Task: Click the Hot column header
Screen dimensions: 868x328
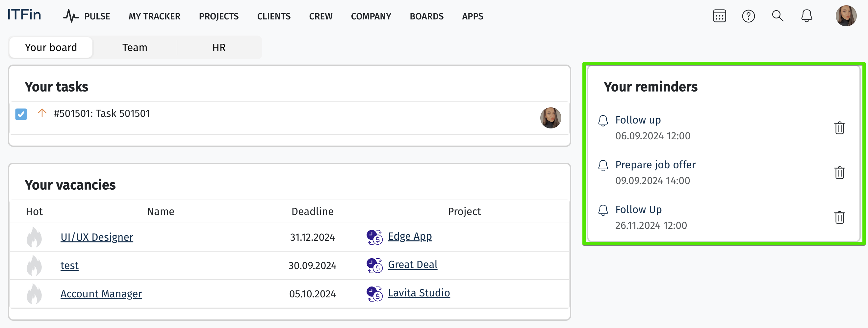Action: pos(34,211)
